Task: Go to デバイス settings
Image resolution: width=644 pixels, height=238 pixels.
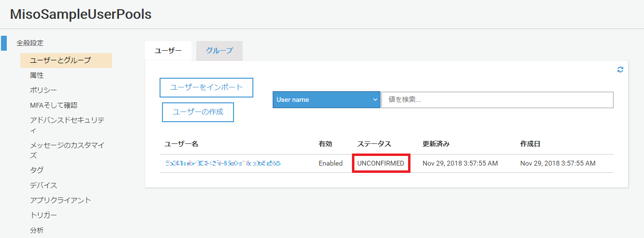Action: pos(44,185)
